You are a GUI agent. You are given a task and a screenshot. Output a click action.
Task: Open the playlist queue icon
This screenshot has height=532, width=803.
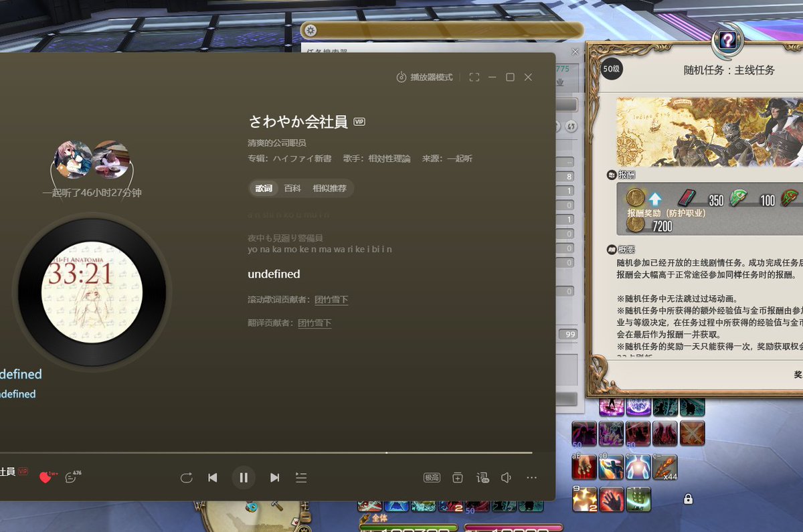coord(301,478)
